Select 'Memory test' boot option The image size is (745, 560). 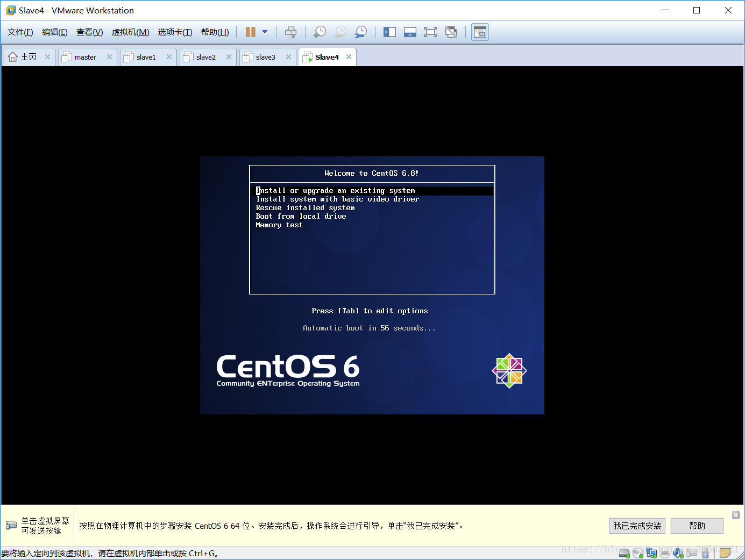tap(279, 225)
